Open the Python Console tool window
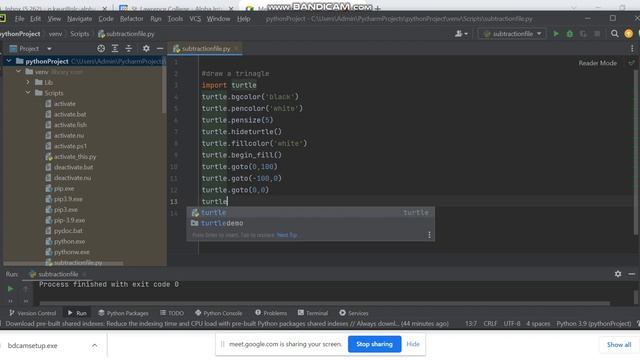The width and height of the screenshot is (640, 360). pyautogui.click(x=218, y=313)
